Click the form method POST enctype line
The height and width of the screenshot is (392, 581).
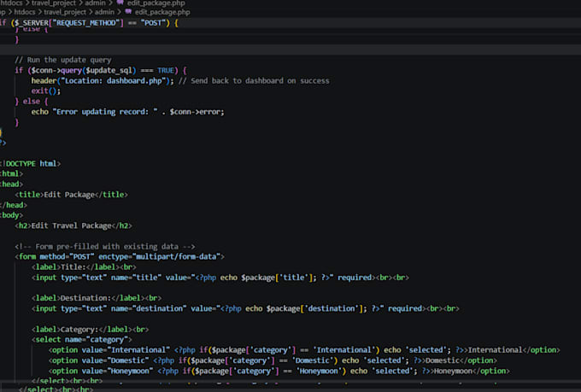click(x=120, y=257)
